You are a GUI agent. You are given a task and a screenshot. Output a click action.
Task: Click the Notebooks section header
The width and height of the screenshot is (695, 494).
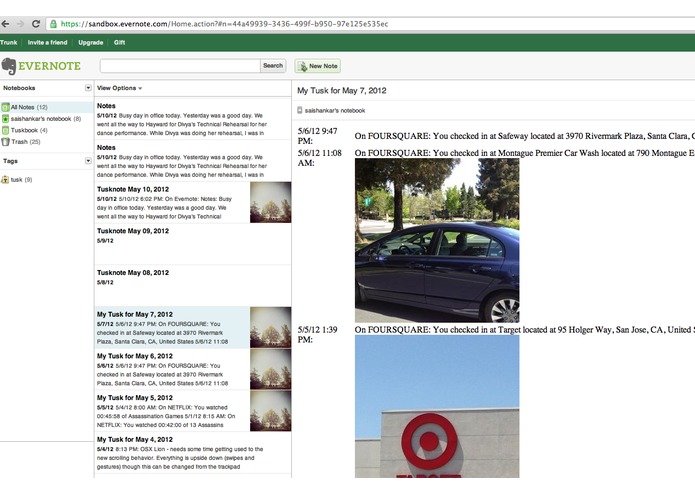(19, 88)
